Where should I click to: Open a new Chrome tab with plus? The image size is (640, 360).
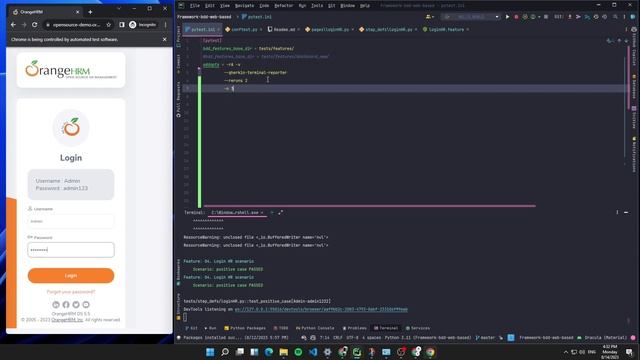click(x=90, y=12)
